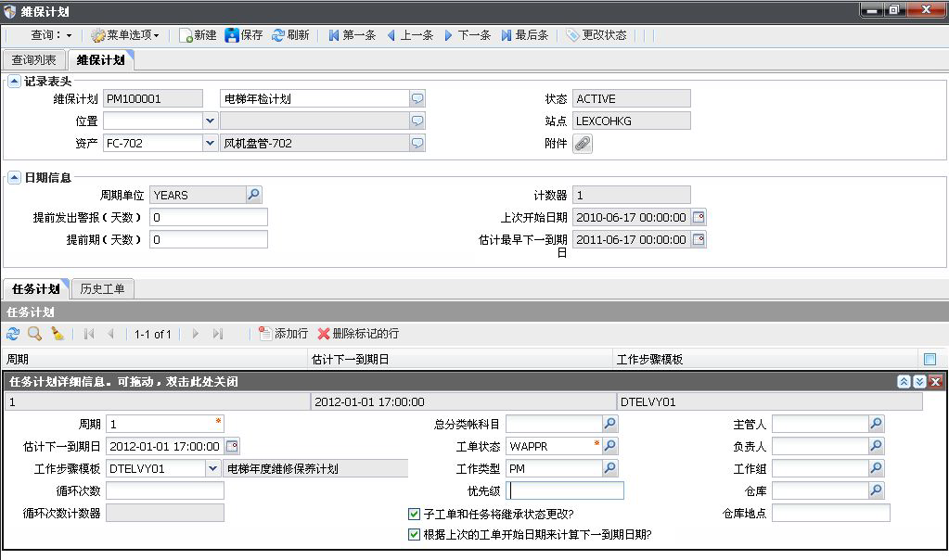Refresh the 任务计划 table
The width and height of the screenshot is (949, 560).
(x=13, y=333)
